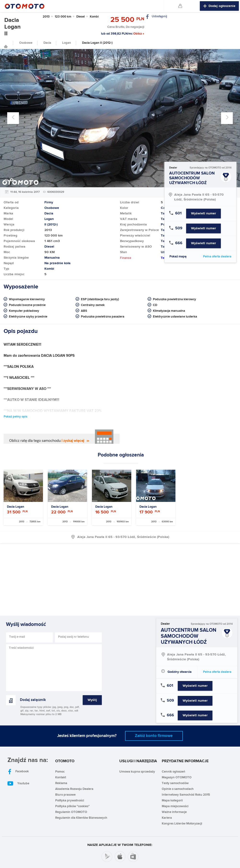Click Dodaj ogłoszenie button
240x868 pixels.
[219, 6]
